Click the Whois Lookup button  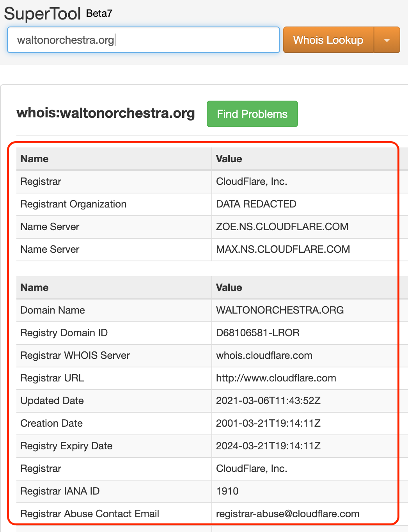point(328,40)
